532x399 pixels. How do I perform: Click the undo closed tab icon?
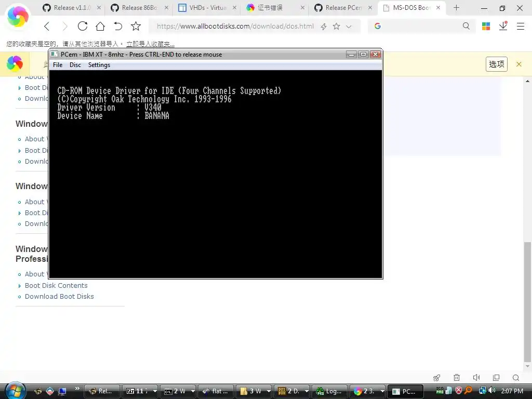pyautogui.click(x=118, y=26)
